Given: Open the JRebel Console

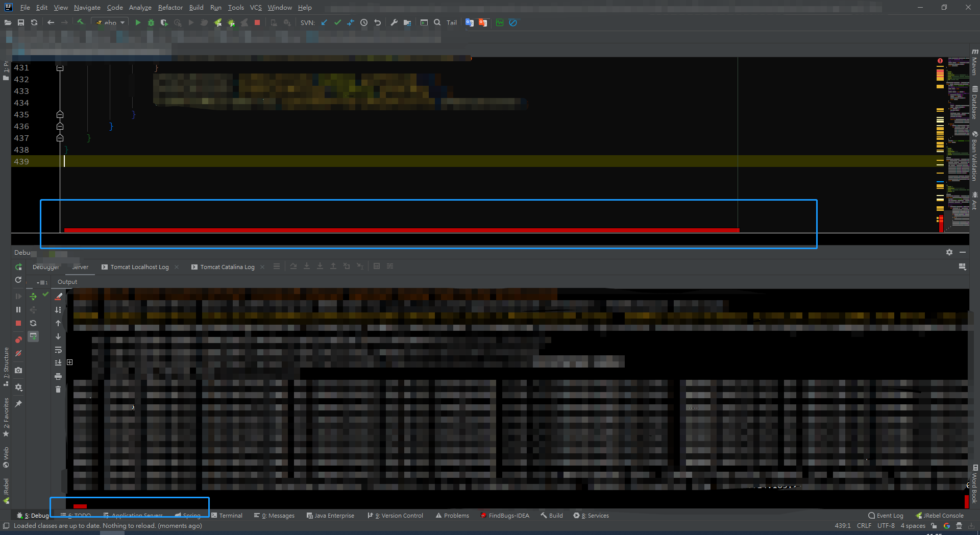Looking at the screenshot, I should (940, 516).
